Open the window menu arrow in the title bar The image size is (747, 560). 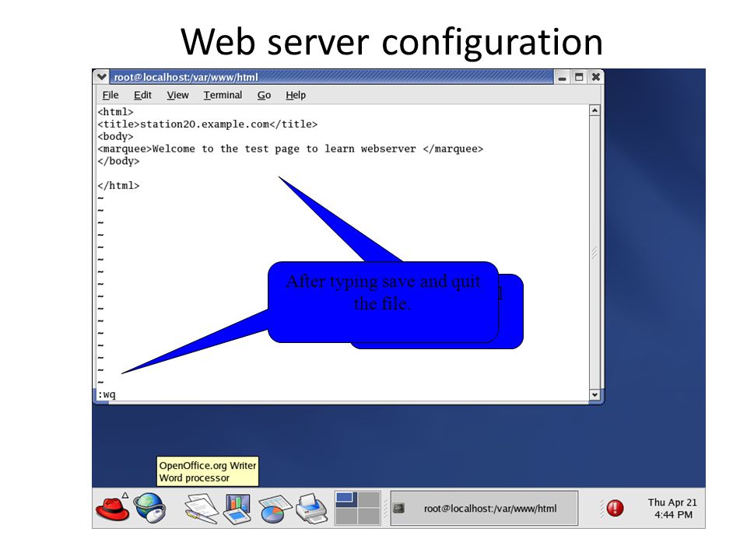tap(101, 77)
